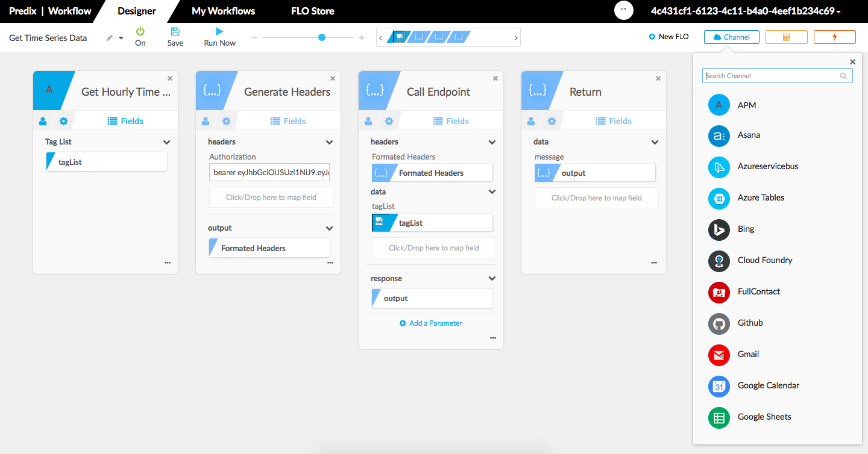The height and width of the screenshot is (454, 868).
Task: Collapse the response section in Call Endpoint
Action: 492,279
